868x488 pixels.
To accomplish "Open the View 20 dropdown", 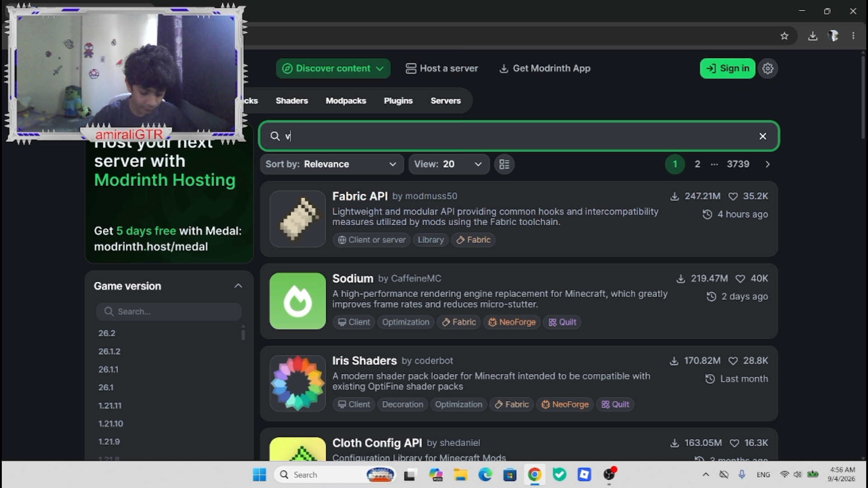I will coord(449,164).
